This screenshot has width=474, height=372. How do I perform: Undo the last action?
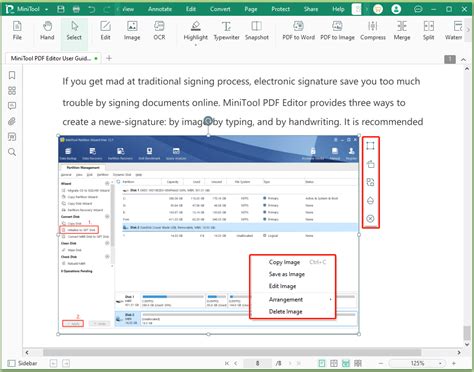[x=92, y=9]
